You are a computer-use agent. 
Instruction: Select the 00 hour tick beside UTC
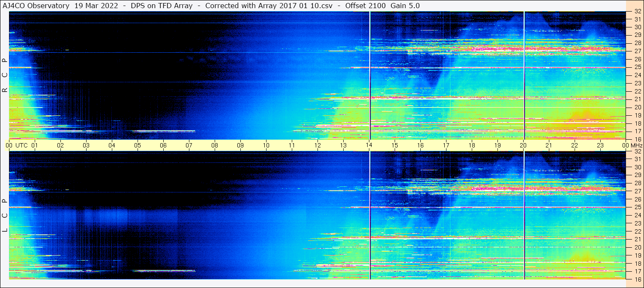coord(9,145)
